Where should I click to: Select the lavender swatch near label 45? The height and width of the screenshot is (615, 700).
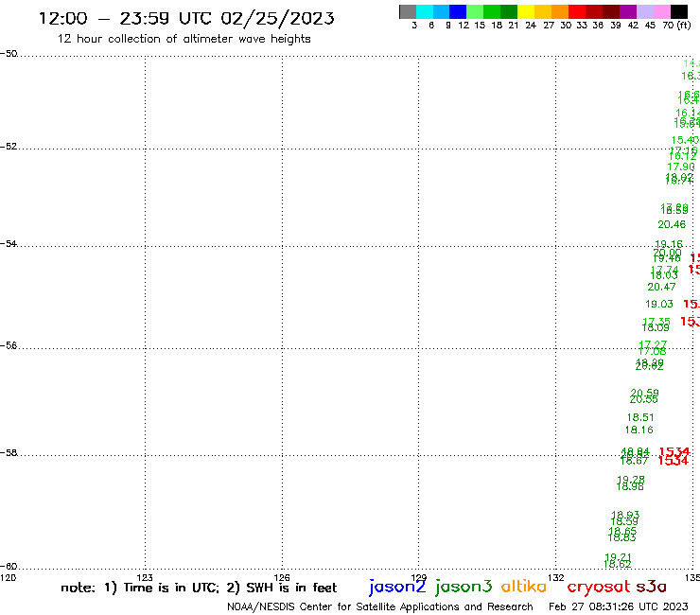pos(645,11)
